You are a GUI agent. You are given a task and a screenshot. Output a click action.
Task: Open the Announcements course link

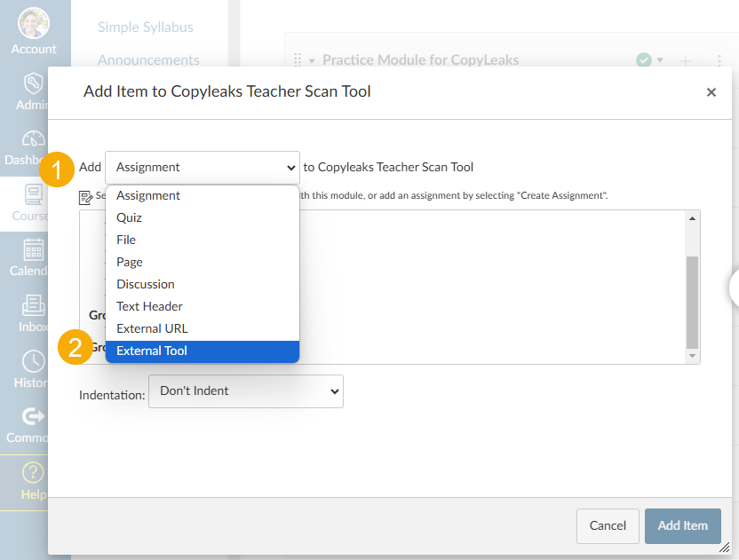(148, 60)
